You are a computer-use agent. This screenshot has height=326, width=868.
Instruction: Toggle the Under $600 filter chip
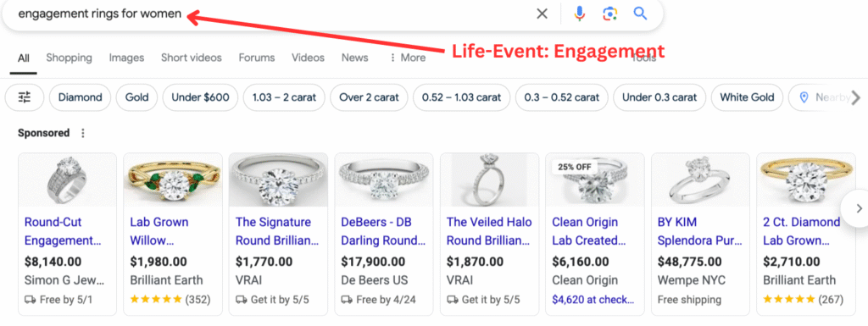(x=200, y=98)
